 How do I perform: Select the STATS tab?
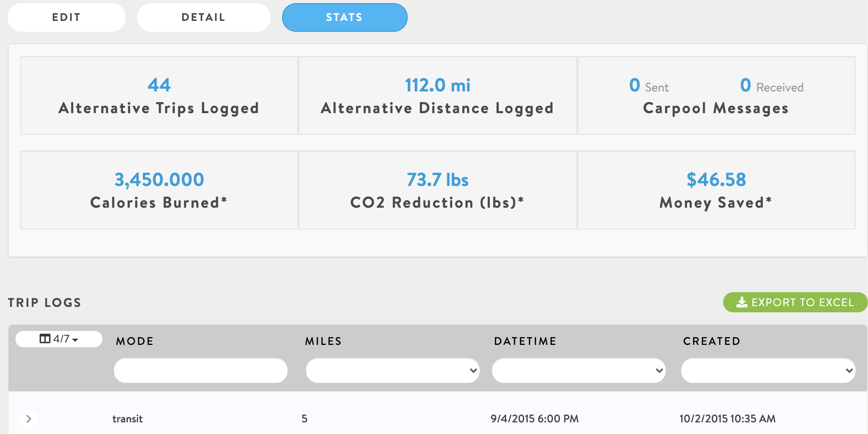[344, 17]
